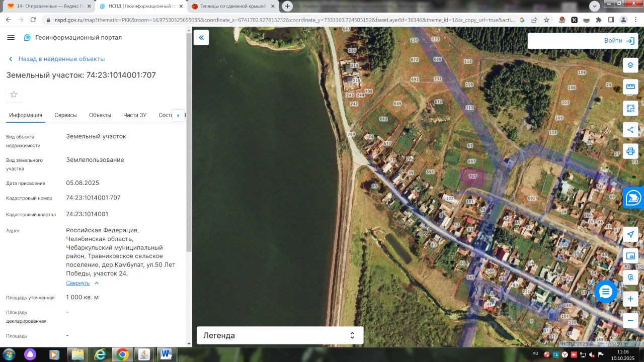
Task: Toggle the overview minimap tool
Action: 630,256
